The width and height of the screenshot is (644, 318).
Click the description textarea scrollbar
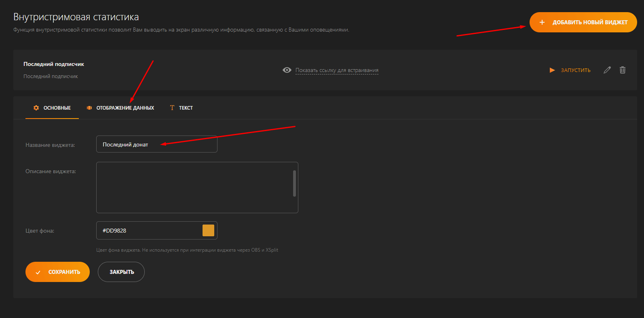(x=294, y=183)
